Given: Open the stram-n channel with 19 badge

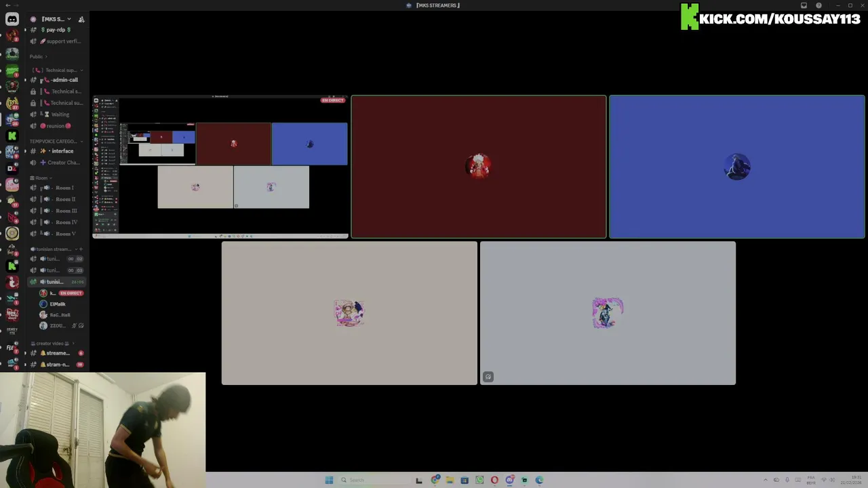Looking at the screenshot, I should coord(57,365).
